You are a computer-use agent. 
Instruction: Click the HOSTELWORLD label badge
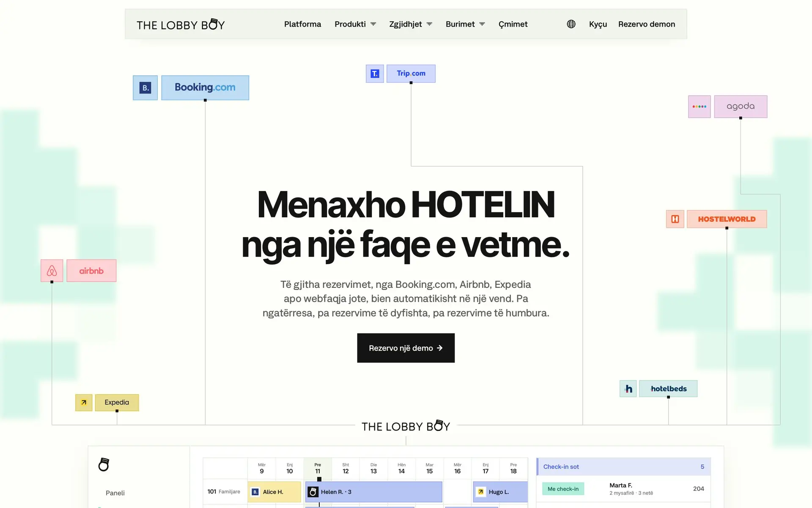point(727,219)
